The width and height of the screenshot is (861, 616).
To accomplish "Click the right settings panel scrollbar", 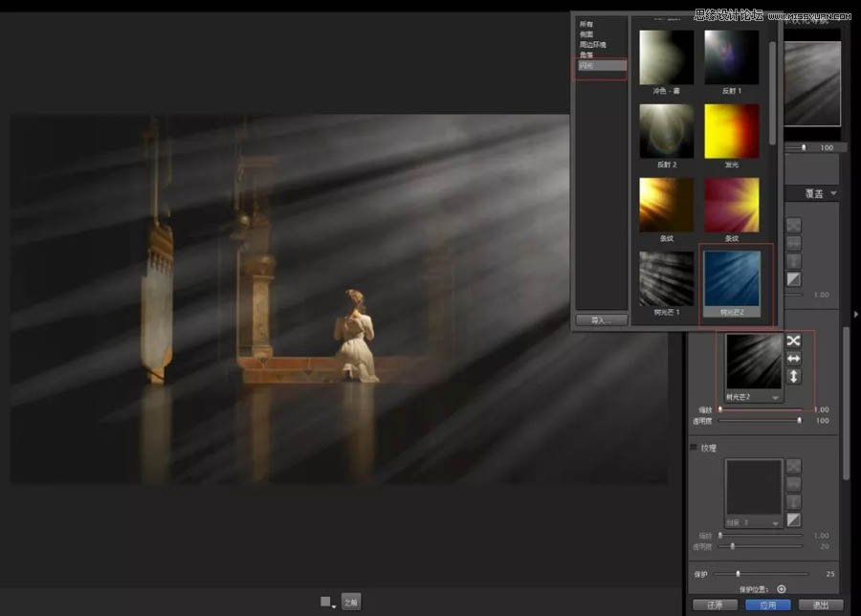I will coord(848,404).
